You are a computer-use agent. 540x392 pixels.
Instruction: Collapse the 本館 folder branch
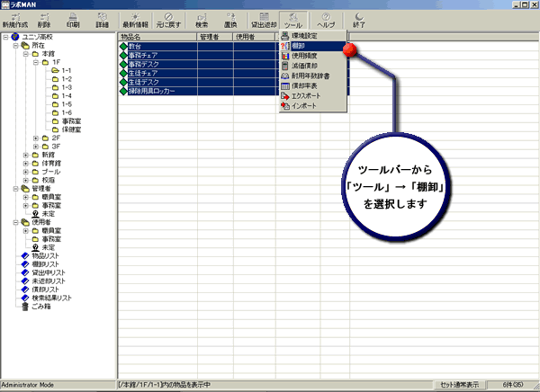click(26, 54)
